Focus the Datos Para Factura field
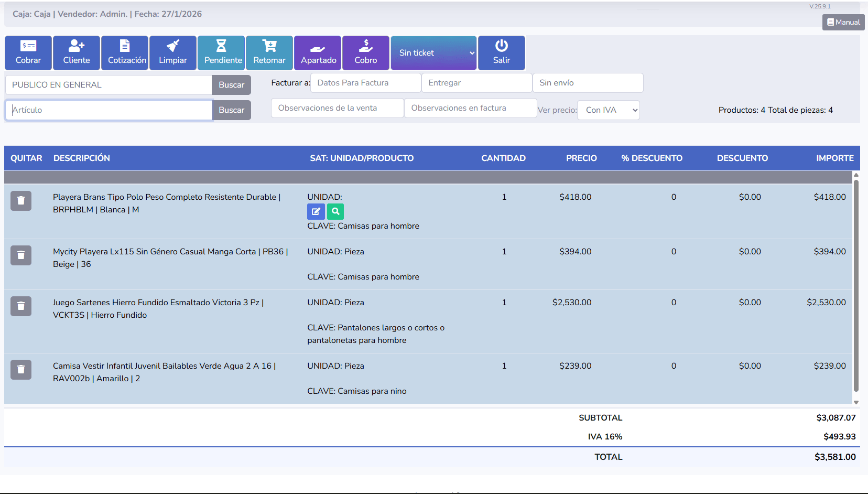The width and height of the screenshot is (868, 494). pyautogui.click(x=365, y=83)
